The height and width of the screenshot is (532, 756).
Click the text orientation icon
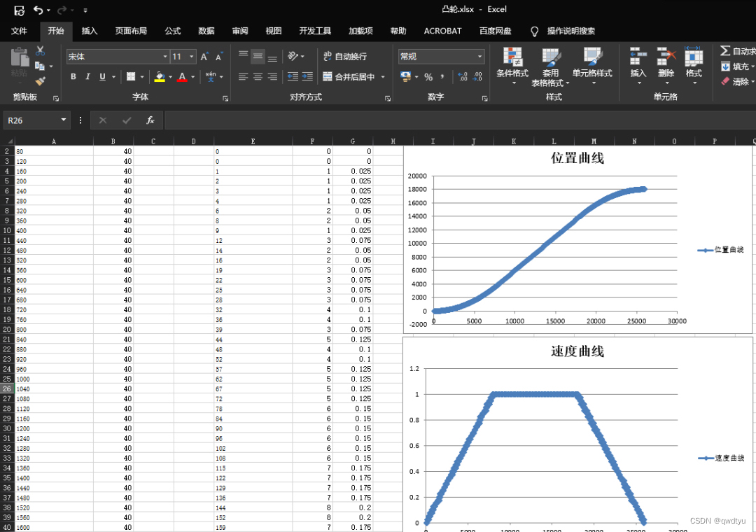(293, 57)
